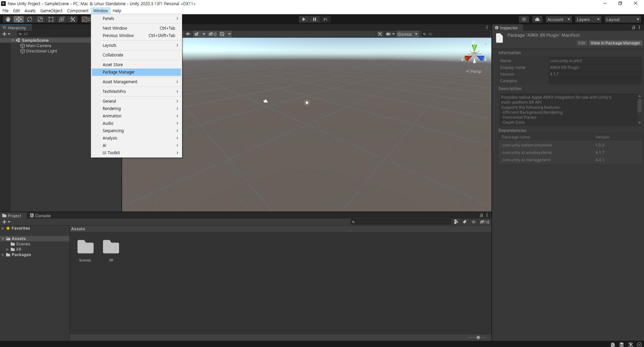Open the Gizmos menu arrow

[416, 34]
